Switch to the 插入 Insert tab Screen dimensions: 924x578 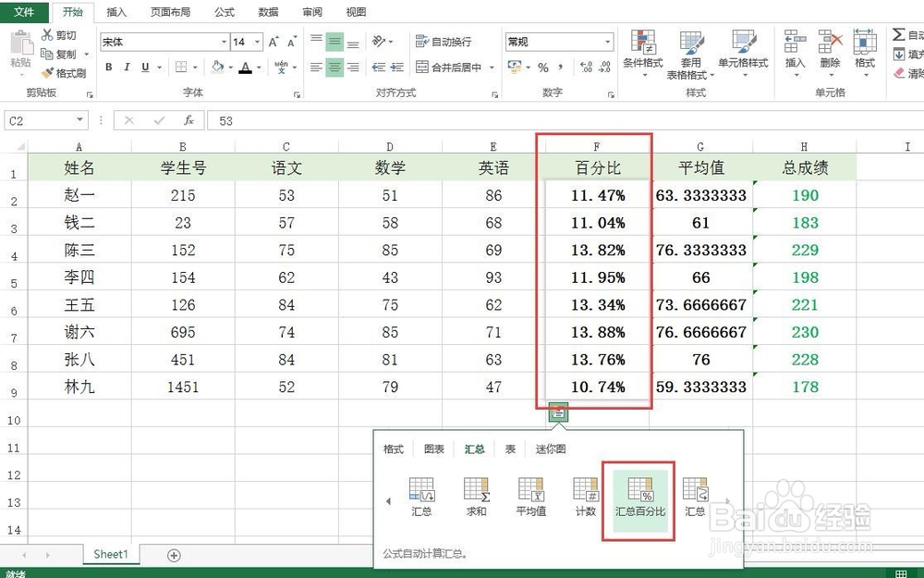click(x=116, y=12)
